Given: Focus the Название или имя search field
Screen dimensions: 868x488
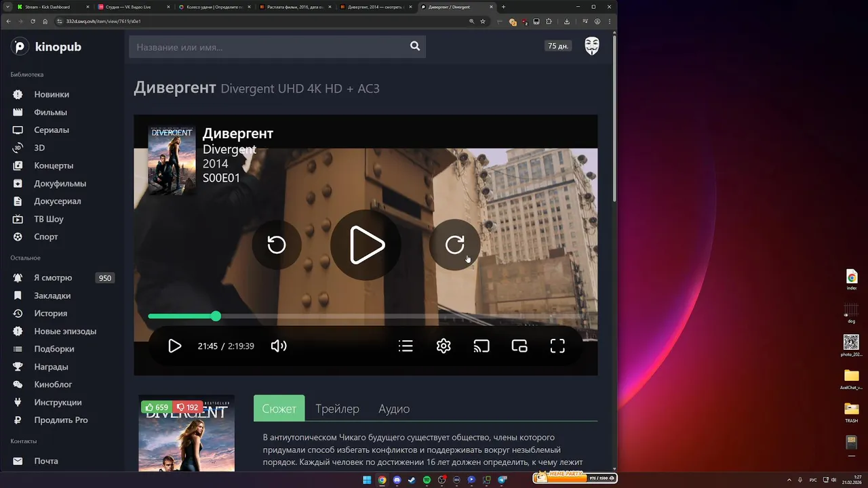Looking at the screenshot, I should [x=269, y=47].
